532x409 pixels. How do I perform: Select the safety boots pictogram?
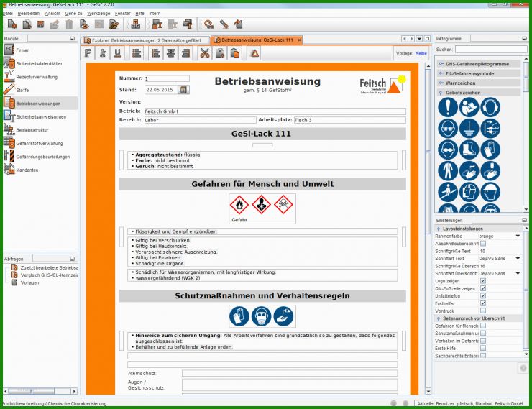point(469,150)
